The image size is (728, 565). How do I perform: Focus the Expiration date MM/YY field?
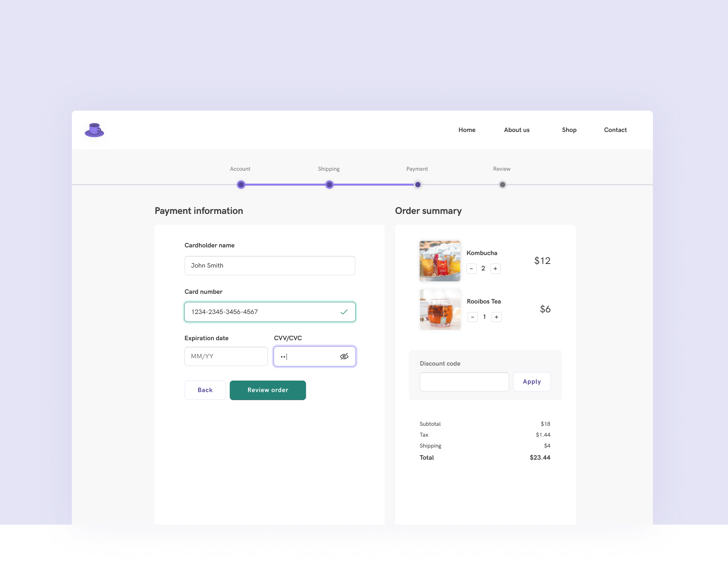point(226,356)
